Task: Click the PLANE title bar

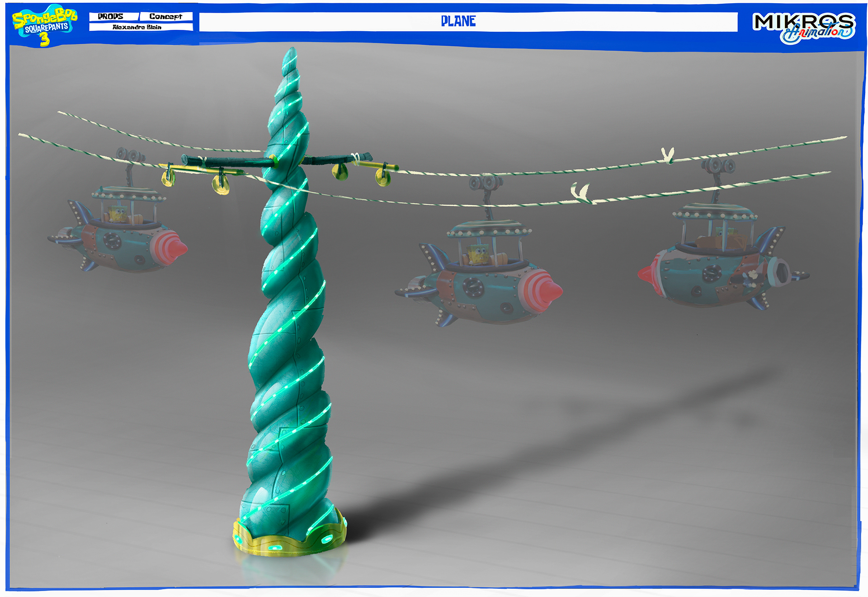Action: click(458, 21)
